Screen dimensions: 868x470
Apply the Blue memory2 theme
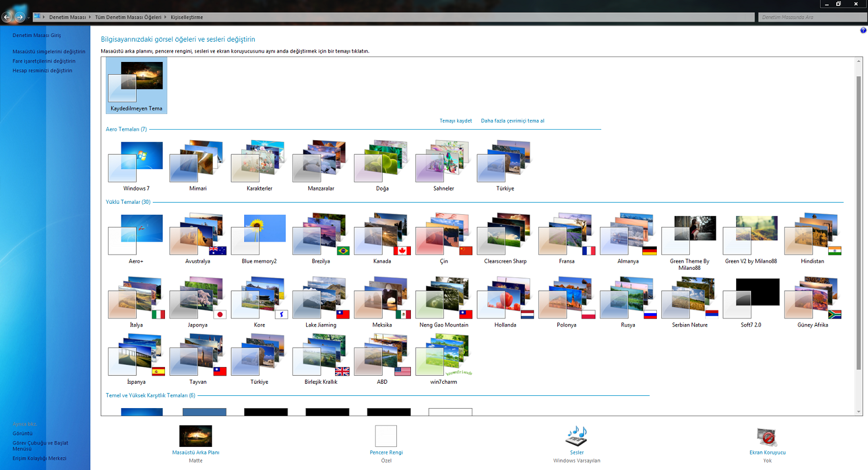coord(259,239)
